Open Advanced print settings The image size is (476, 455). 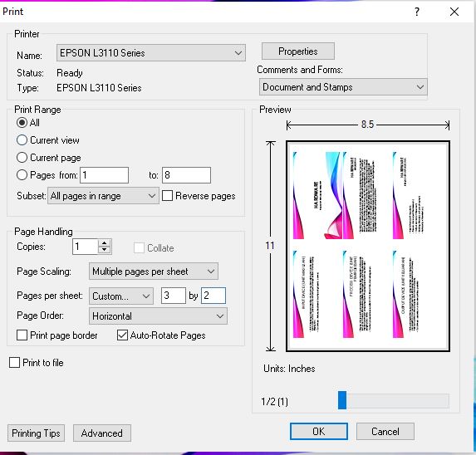[x=102, y=433]
